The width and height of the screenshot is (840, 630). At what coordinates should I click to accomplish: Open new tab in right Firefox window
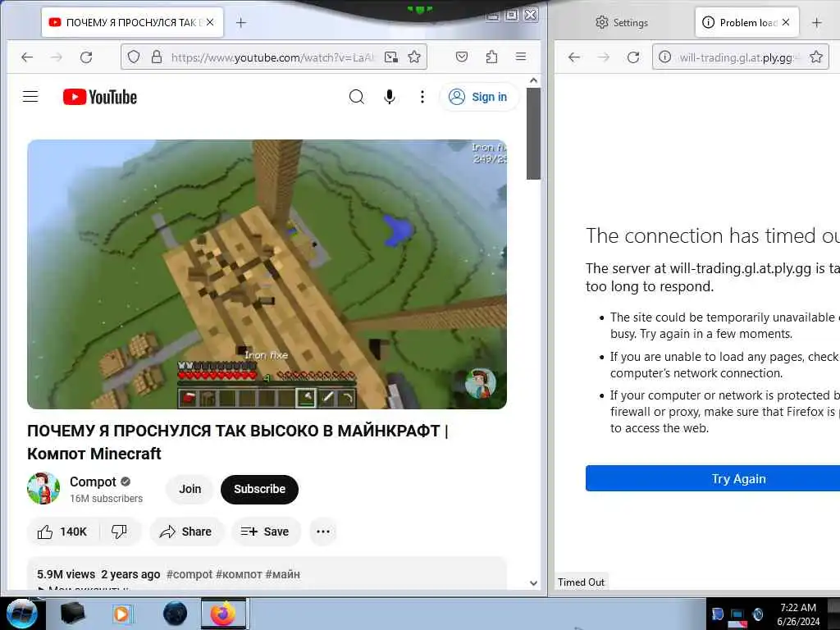click(816, 22)
